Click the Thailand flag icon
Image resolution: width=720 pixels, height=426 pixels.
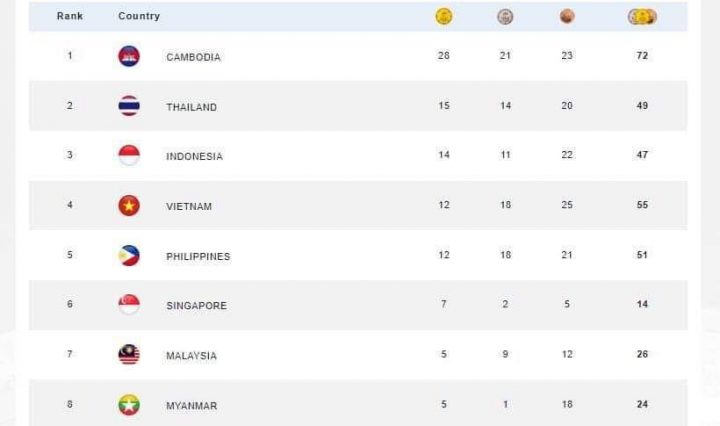tap(129, 106)
